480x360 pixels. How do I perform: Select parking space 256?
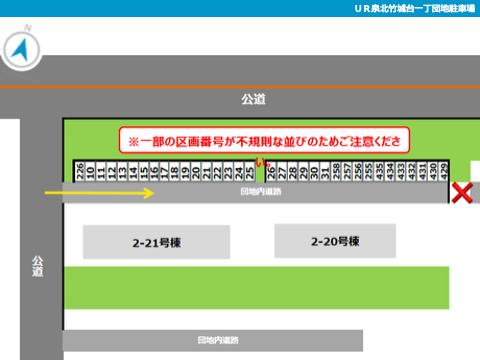(358, 171)
